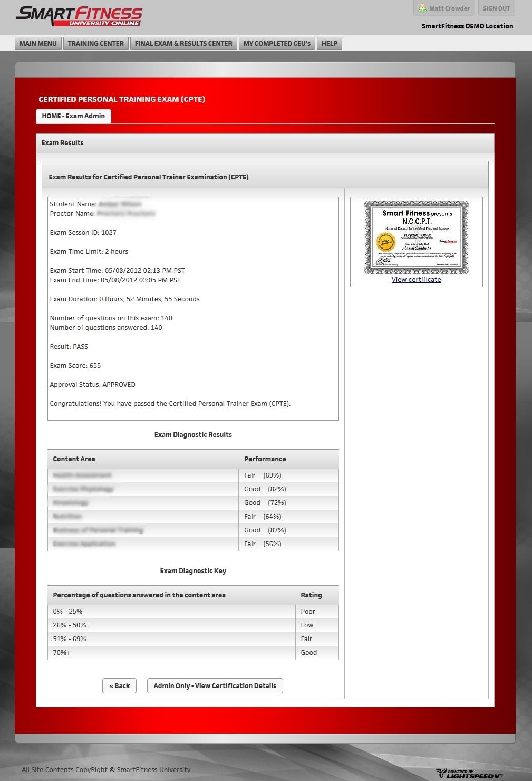Click the gold seal on the certificate
Image resolution: width=532 pixels, height=781 pixels.
[385, 242]
